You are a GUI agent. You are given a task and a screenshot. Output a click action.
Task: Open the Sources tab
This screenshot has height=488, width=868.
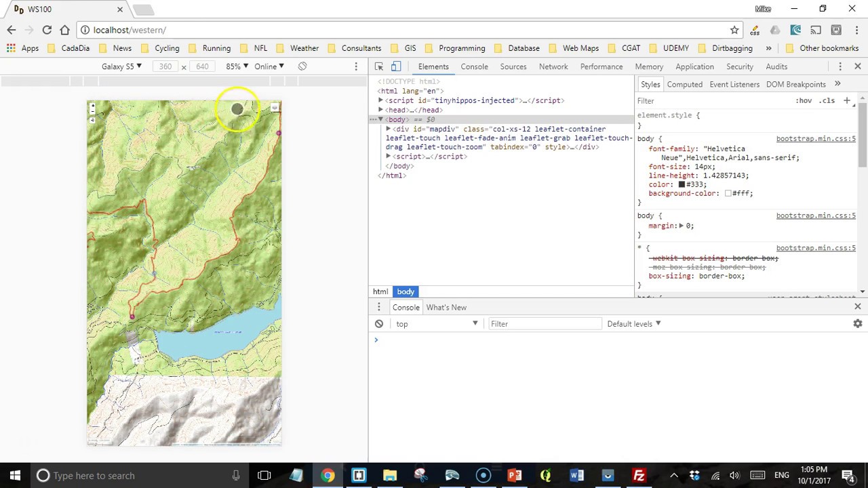tap(513, 66)
